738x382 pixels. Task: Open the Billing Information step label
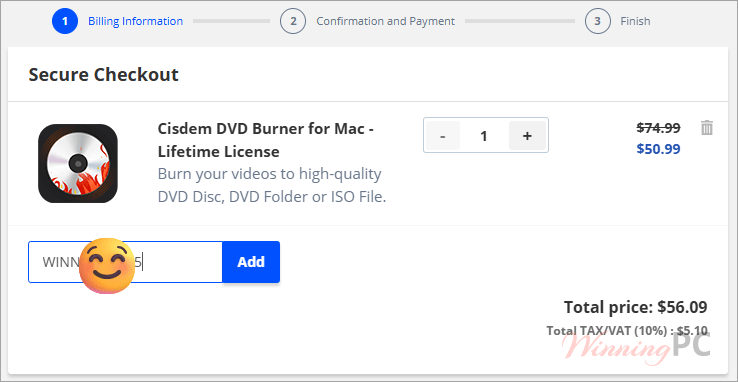[x=136, y=21]
